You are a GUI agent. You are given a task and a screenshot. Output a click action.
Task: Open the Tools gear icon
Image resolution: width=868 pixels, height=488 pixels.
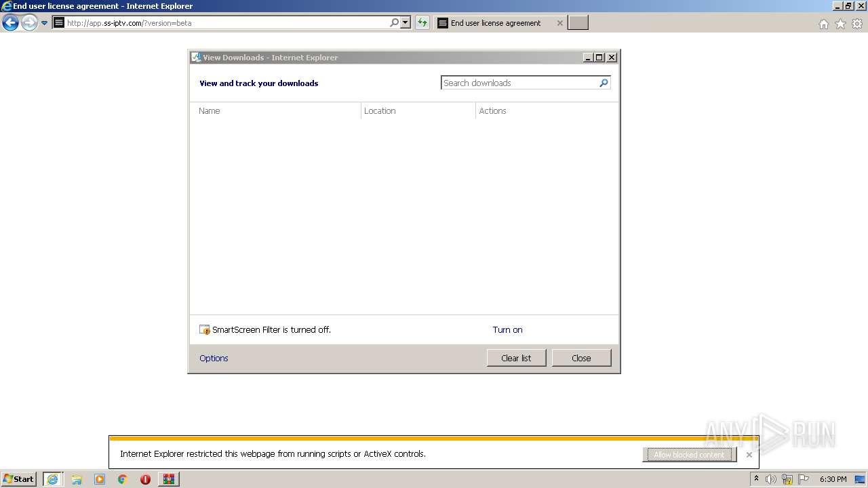[857, 24]
